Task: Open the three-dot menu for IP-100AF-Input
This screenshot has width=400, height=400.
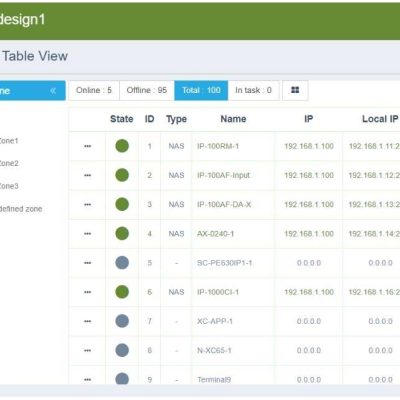Action: (x=88, y=175)
